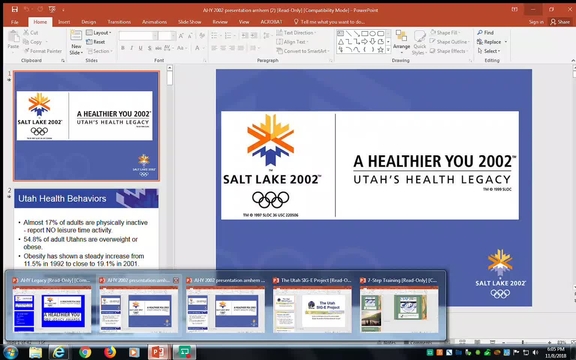Click the Sign in link
Viewport: 576px width, 360px height.
[536, 22]
